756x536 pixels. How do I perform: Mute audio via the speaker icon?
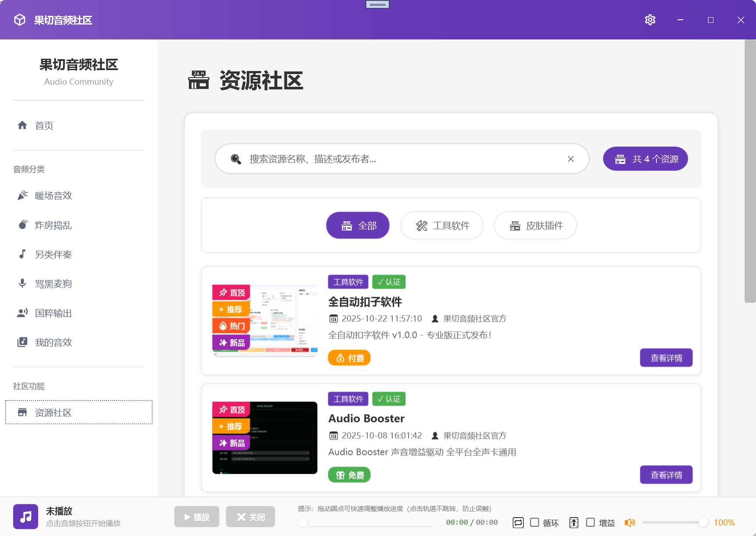[630, 522]
